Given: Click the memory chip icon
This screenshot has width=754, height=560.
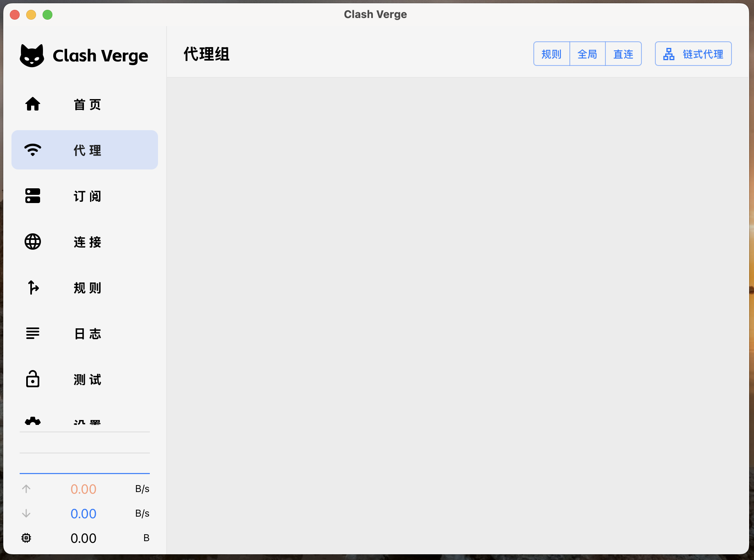Looking at the screenshot, I should 26,538.
